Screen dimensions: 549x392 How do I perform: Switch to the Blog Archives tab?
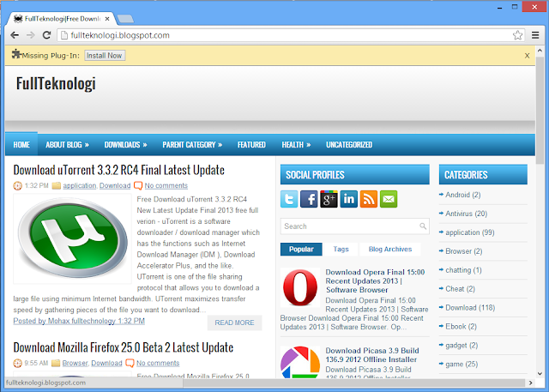click(x=390, y=250)
